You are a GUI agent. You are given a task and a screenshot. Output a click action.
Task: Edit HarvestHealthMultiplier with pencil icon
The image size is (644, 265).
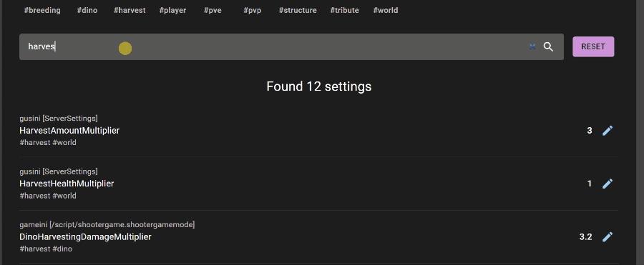click(x=608, y=184)
